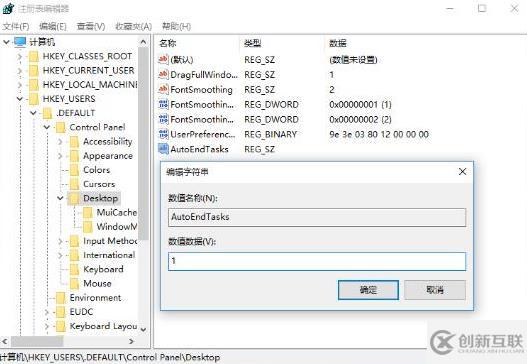
Task: Select the Control Panel folder icon
Action: point(61,127)
